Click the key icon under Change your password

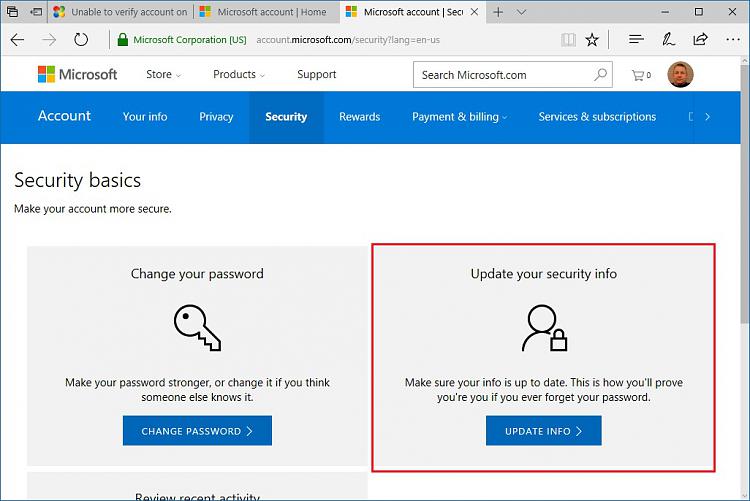point(198,328)
